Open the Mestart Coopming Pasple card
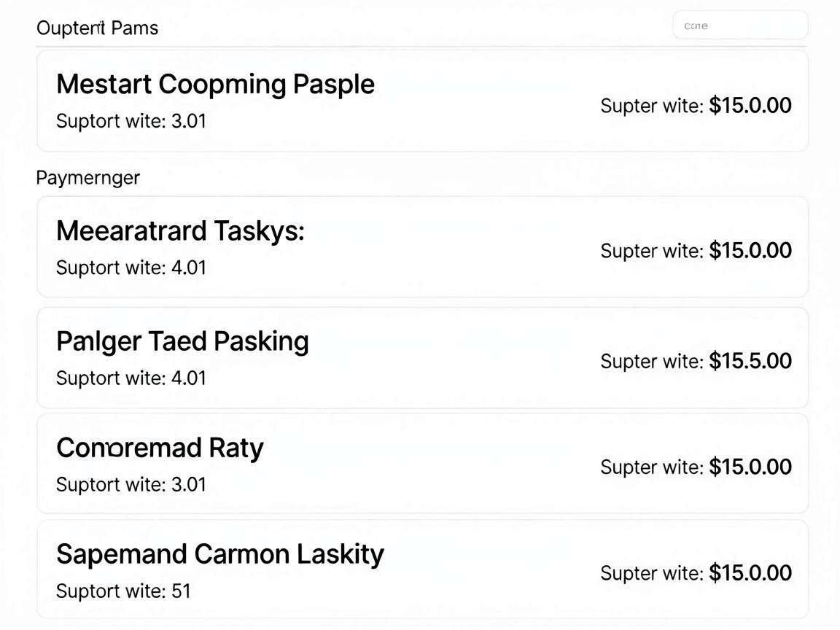Viewport: 840px width, 630px height. pyautogui.click(x=422, y=101)
